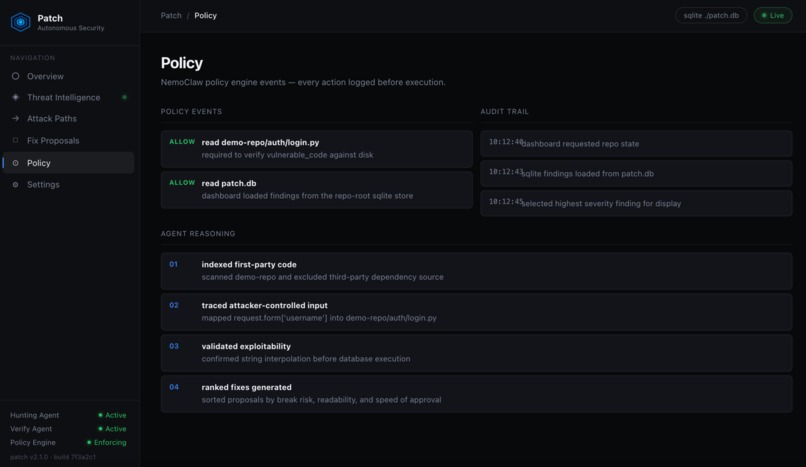
Task: Click Hunting Agent green status dot
Action: pos(100,415)
